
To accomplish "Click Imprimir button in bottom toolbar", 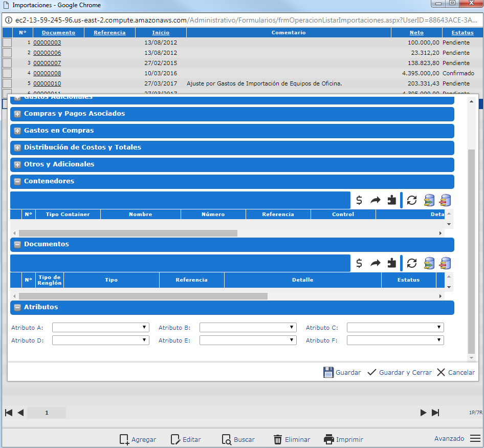I will click(343, 439).
